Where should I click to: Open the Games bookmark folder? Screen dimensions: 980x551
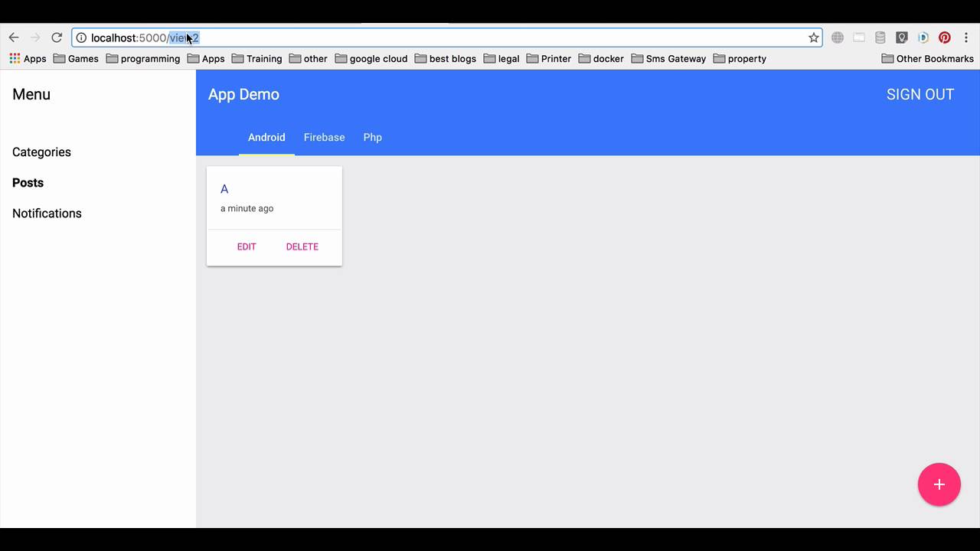tap(76, 58)
